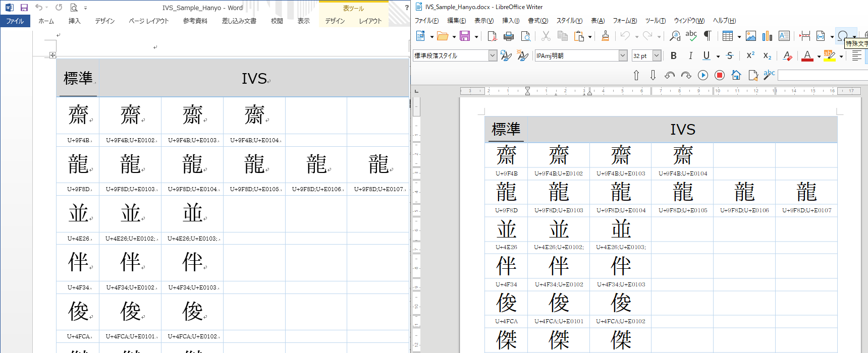Viewport: 868px width, 353px height.
Task: Click the Insert Field icon in Writer
Action: (x=821, y=36)
